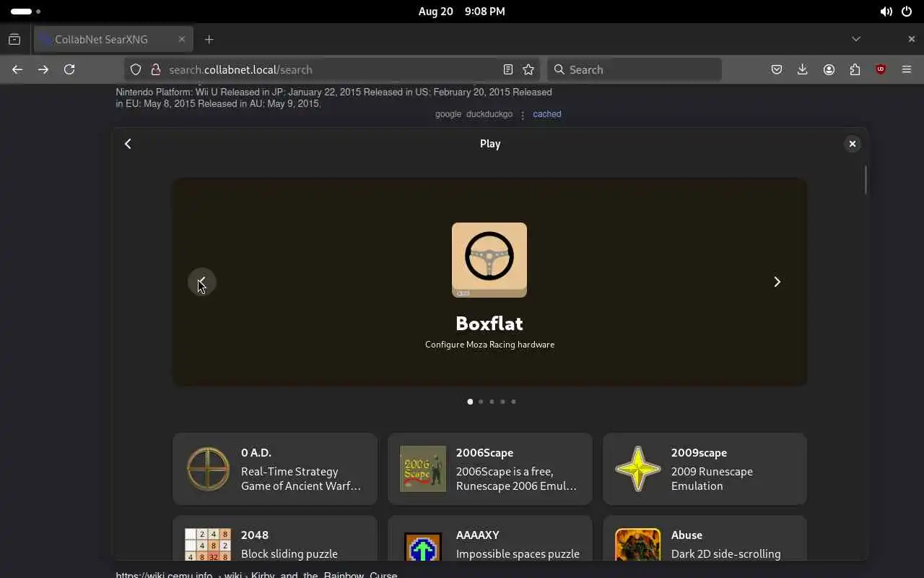Open the Boxflat steering wheel icon

[489, 260]
